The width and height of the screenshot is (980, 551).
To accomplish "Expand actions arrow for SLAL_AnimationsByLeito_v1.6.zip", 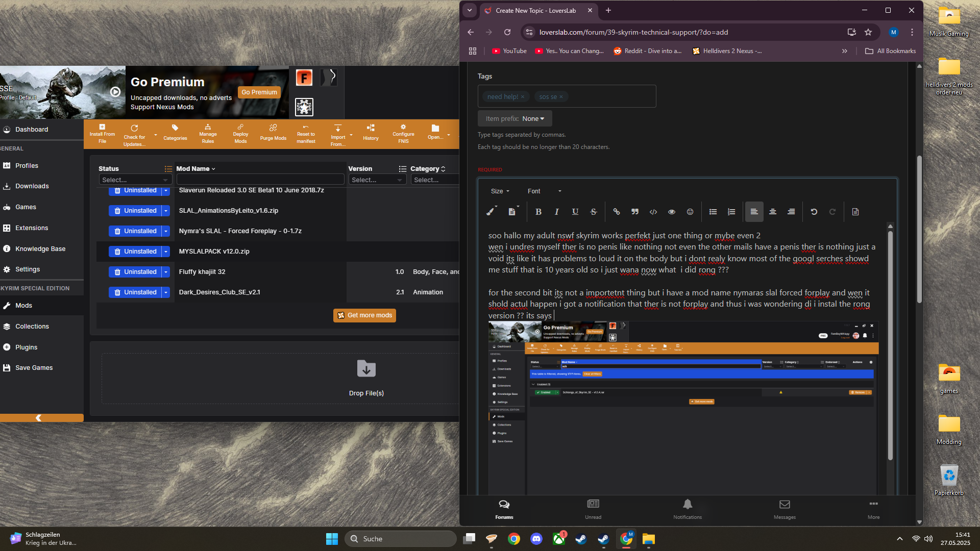I will pyautogui.click(x=166, y=211).
